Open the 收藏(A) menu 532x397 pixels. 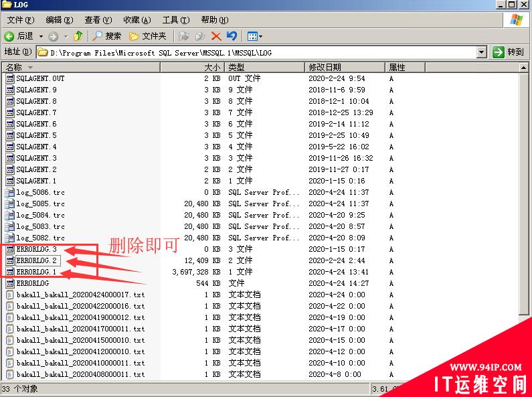[137, 20]
